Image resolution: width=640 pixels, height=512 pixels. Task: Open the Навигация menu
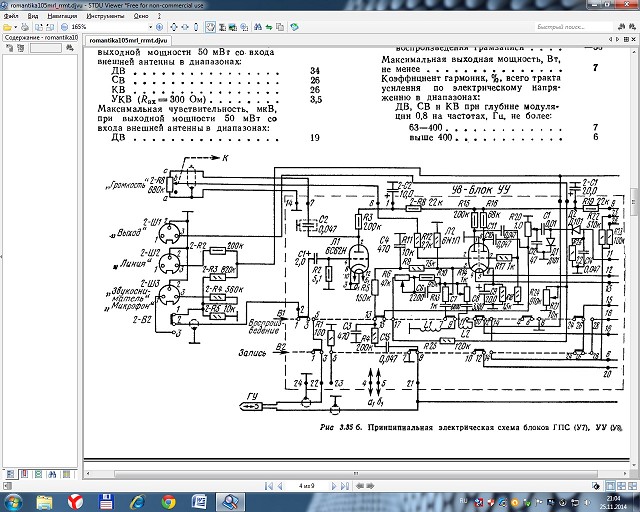[62, 16]
